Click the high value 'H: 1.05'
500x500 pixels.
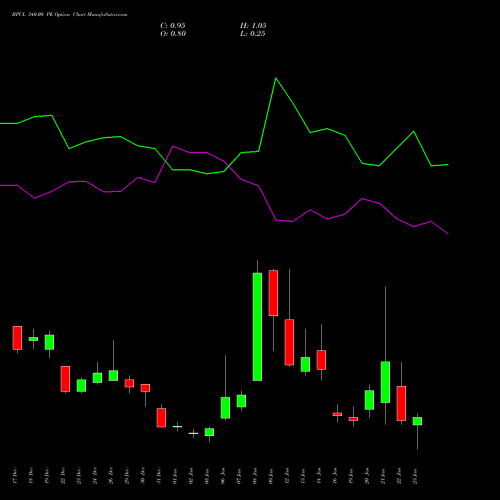point(253,26)
